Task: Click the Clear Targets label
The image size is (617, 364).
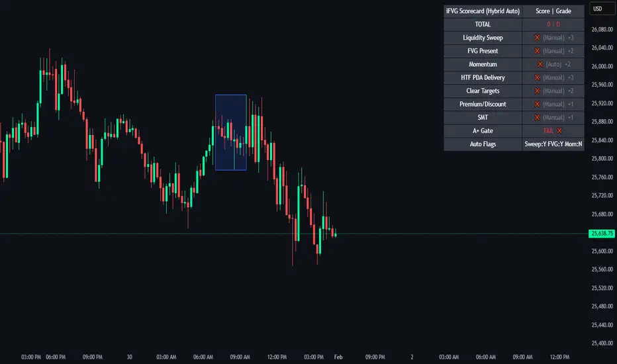Action: click(483, 91)
